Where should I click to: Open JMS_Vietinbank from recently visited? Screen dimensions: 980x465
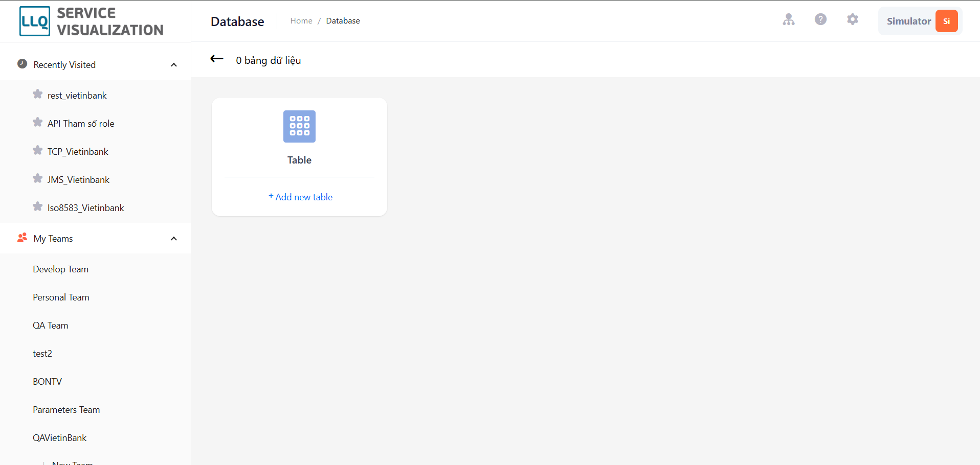point(78,180)
